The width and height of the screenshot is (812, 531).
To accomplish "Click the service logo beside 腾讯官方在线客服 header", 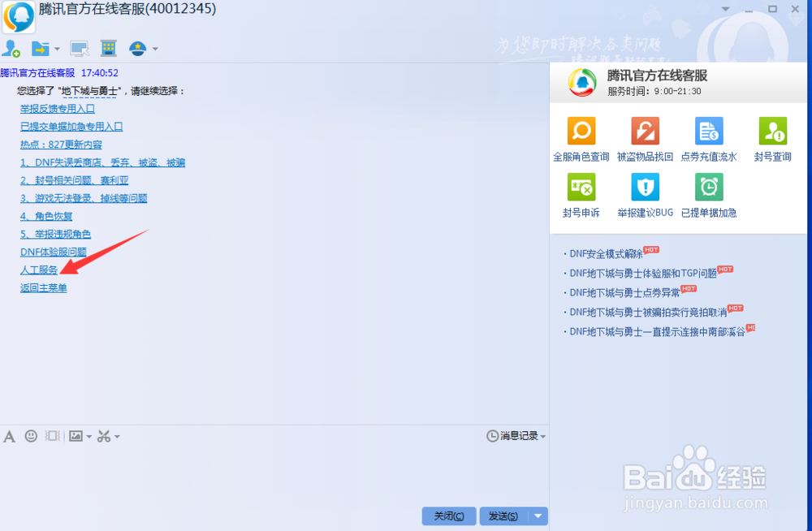I will click(582, 82).
